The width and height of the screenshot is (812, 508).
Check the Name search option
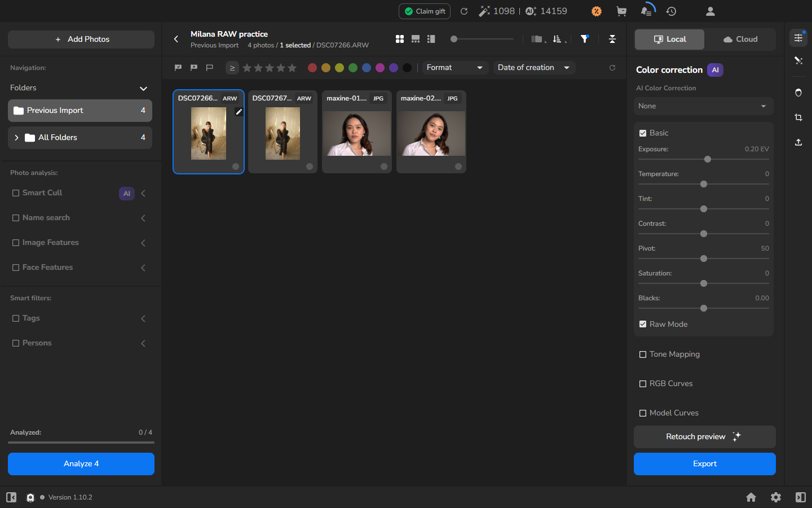click(16, 218)
